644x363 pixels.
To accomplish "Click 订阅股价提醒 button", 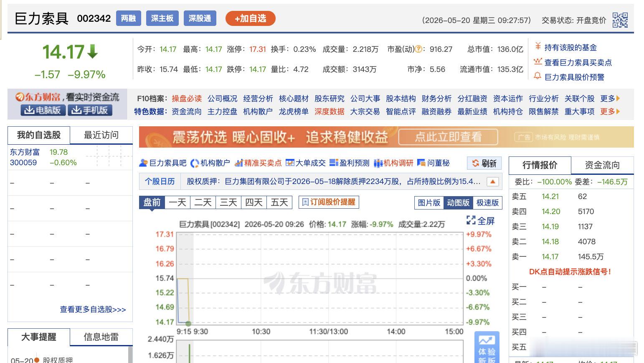I will [x=329, y=202].
